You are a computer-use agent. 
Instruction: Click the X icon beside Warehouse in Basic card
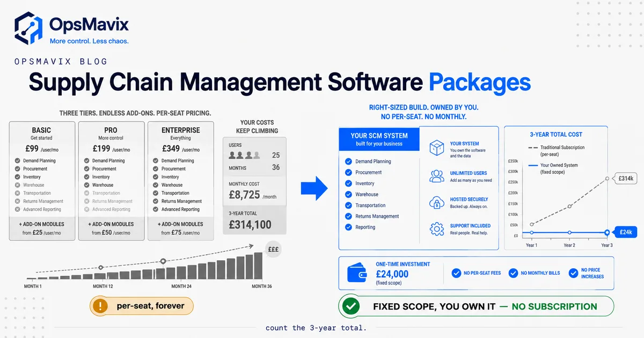point(18,185)
